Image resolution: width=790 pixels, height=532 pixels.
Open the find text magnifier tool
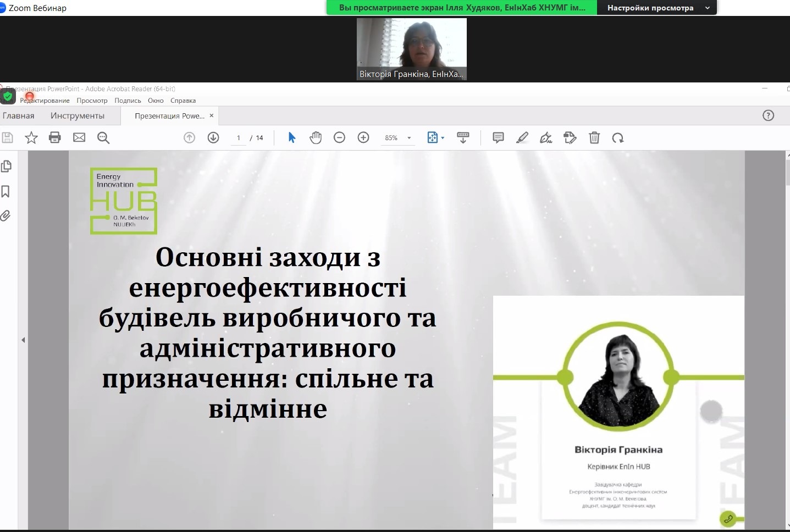[x=103, y=137]
